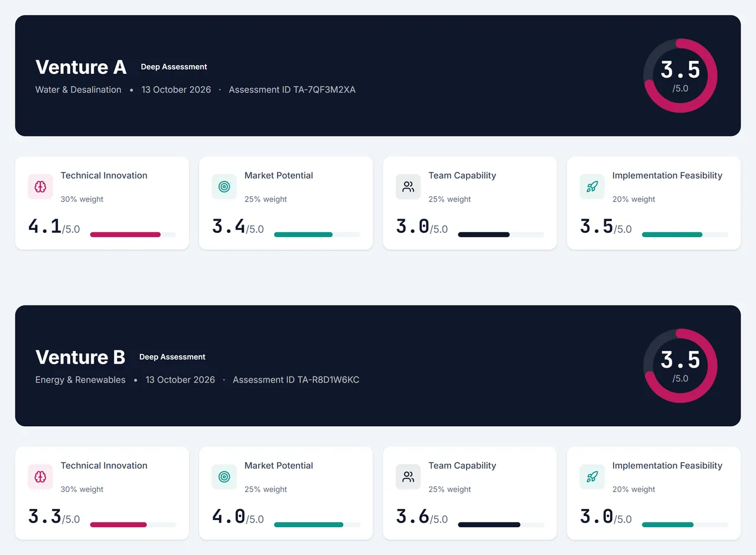Click Venture A's Team Capability progress bar
This screenshot has width=756, height=555.
coord(501,235)
